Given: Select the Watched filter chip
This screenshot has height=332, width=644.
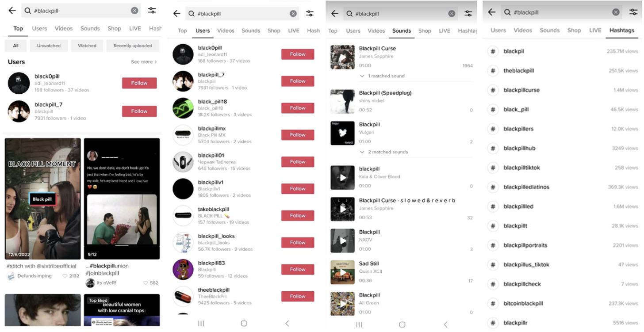Looking at the screenshot, I should (87, 46).
